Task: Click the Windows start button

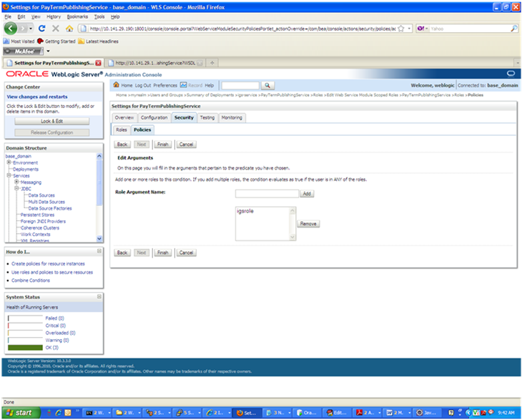Action: point(21,413)
